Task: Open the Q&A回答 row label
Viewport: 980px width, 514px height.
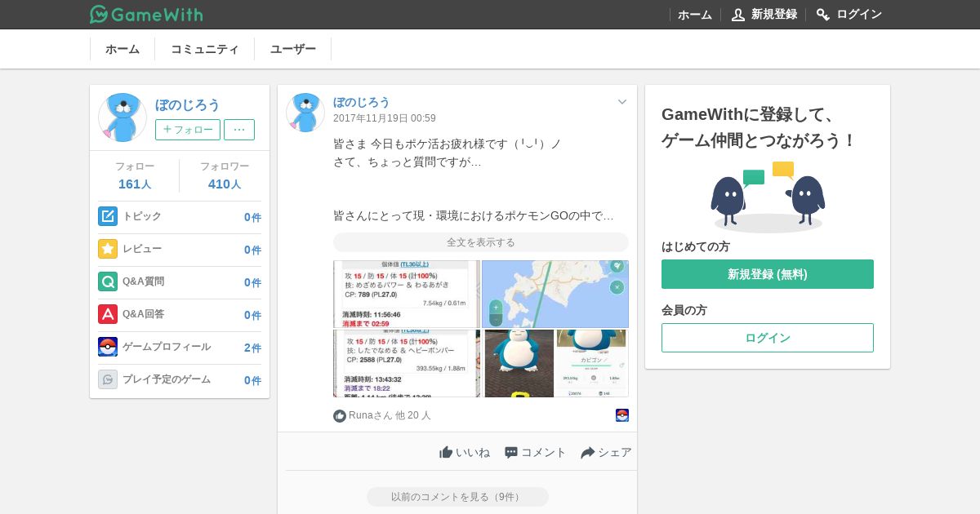Action: [144, 314]
